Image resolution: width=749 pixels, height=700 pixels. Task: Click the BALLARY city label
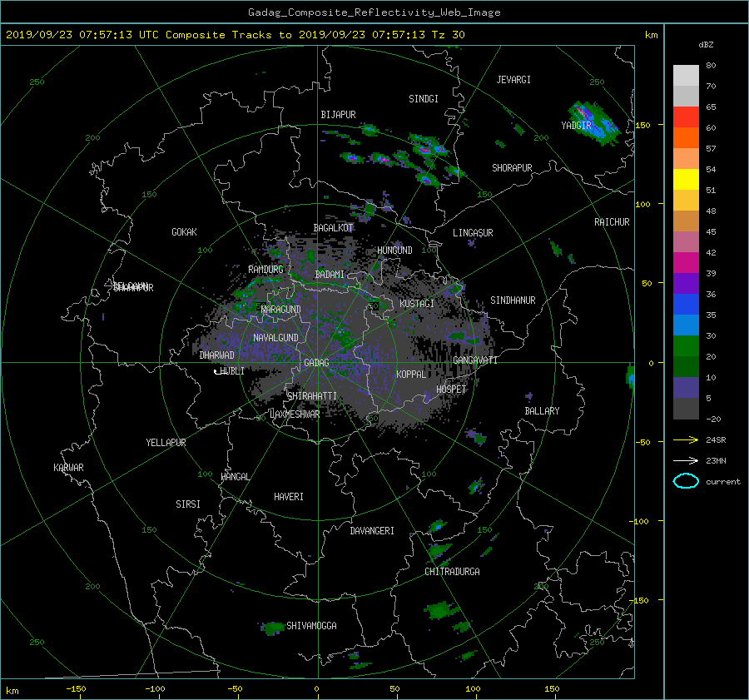542,411
